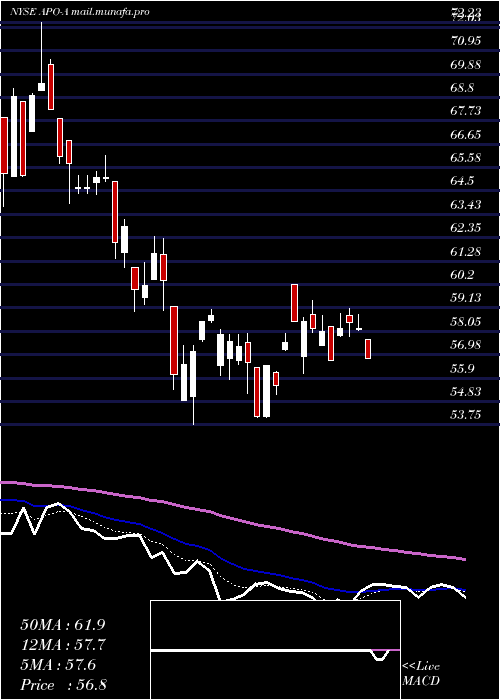Select the 61.28 price level label
Image resolution: width=500 pixels, height=700 pixels.
click(x=465, y=252)
